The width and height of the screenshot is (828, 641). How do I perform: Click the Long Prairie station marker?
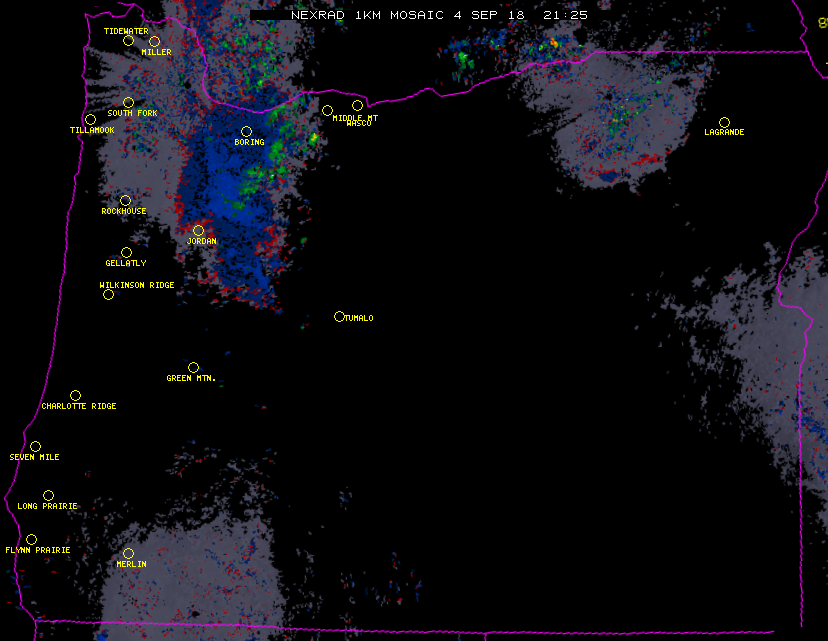(48, 495)
